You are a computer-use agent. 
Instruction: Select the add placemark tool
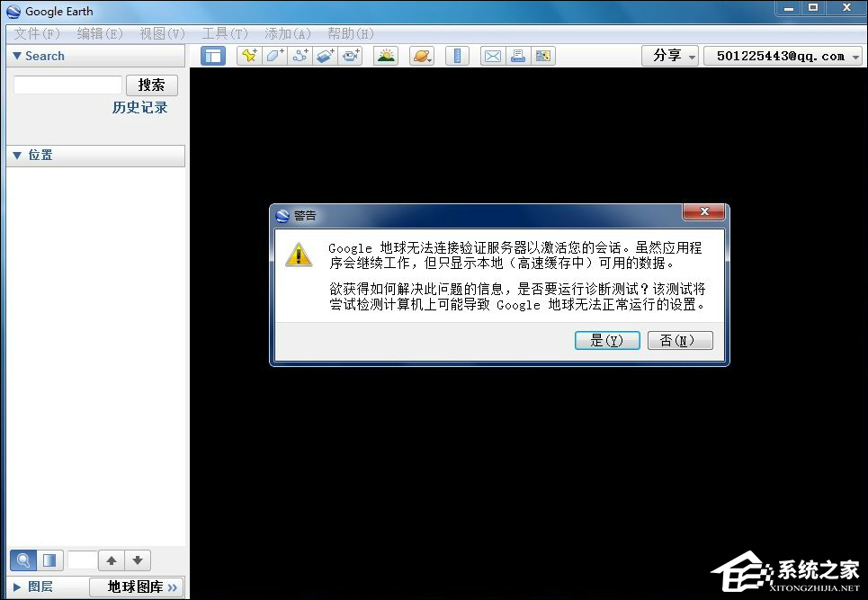247,55
